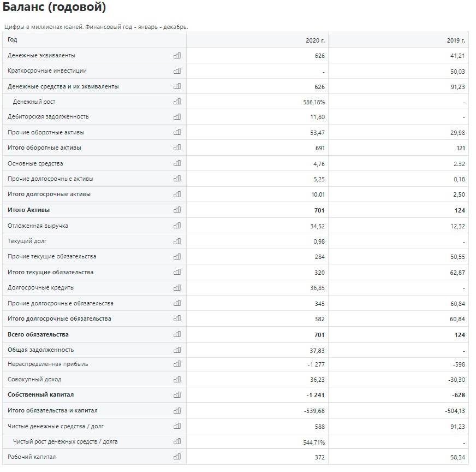
Task: Select the Собственный капитал row label
Action: (41, 394)
